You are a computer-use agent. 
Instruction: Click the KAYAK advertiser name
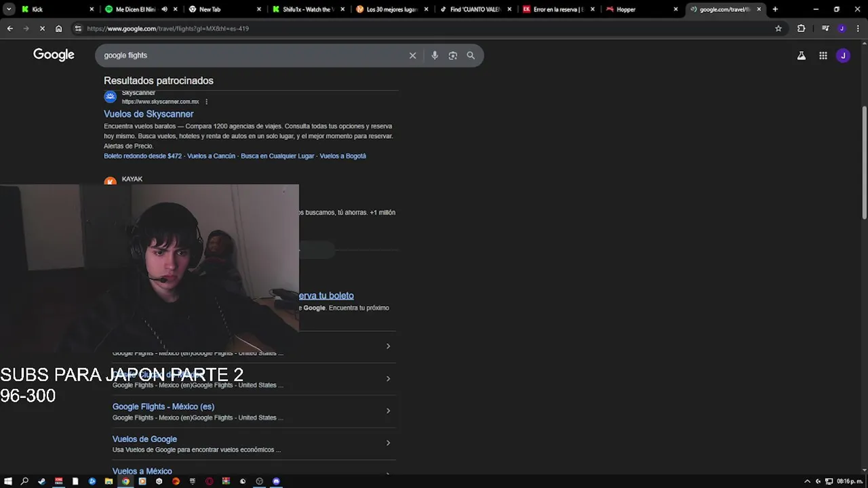tap(132, 179)
